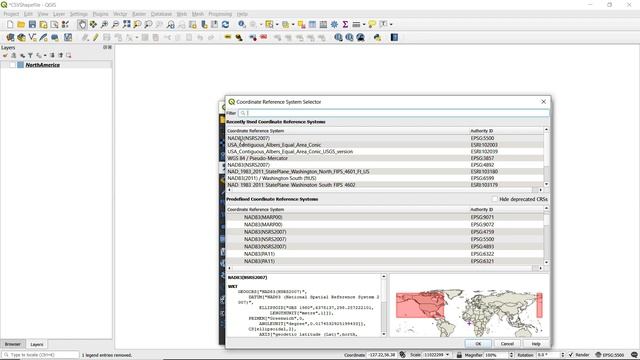
Task: Open the log messages bubble in status bar
Action: (x=634, y=355)
